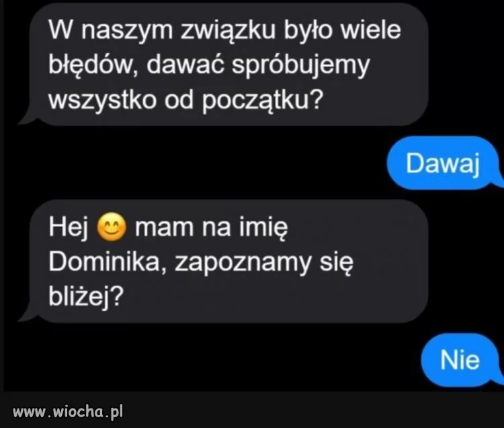This screenshot has height=428, width=504.
Task: Click the word 'spróbujemy' in first bubble
Action: tap(301, 65)
